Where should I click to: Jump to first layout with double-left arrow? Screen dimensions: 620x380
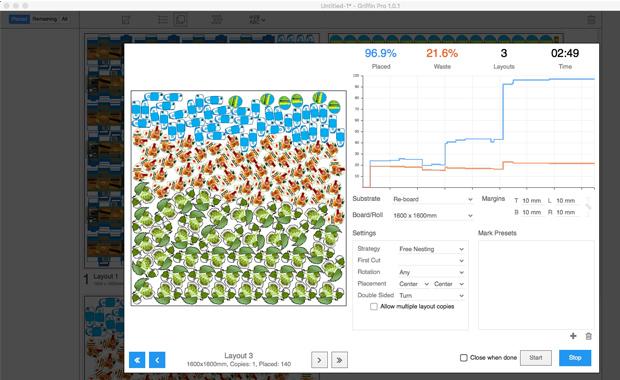pos(137,360)
